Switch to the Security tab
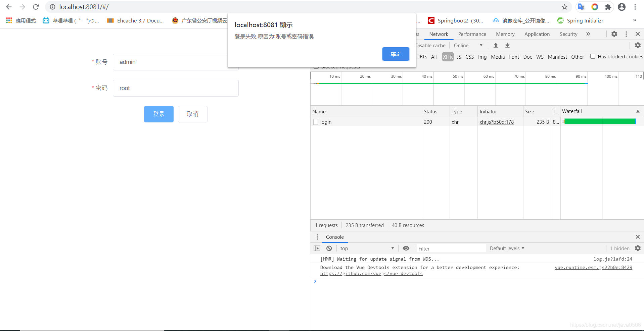Viewport: 644px width, 331px height. 568,34
